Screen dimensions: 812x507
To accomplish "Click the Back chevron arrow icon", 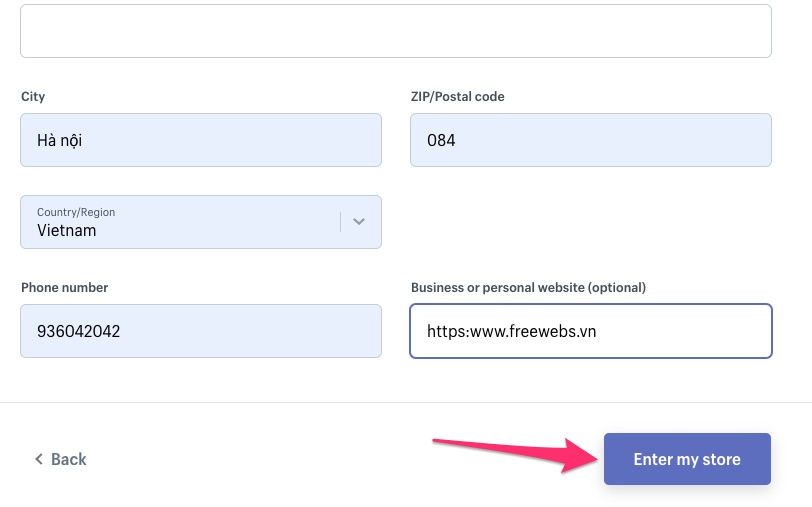I will coord(39,459).
